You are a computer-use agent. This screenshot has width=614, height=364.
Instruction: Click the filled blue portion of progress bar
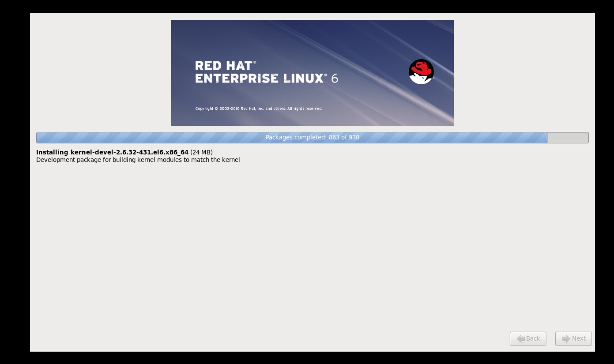click(177, 138)
